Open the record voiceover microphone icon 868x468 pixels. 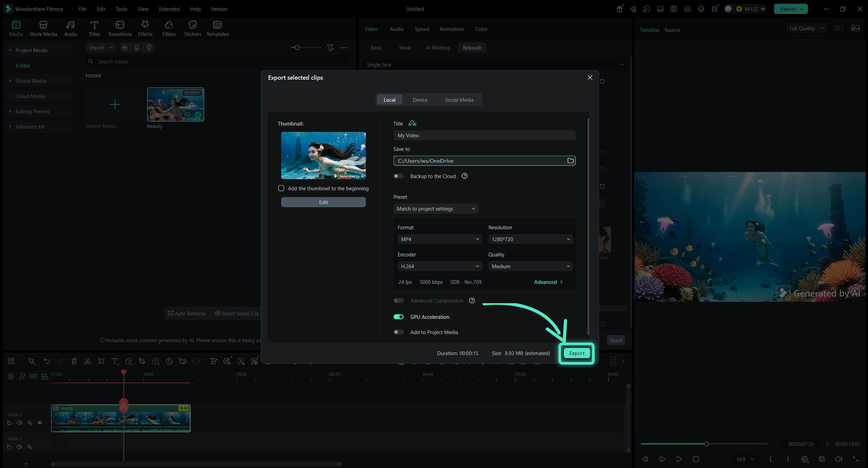pos(137,48)
